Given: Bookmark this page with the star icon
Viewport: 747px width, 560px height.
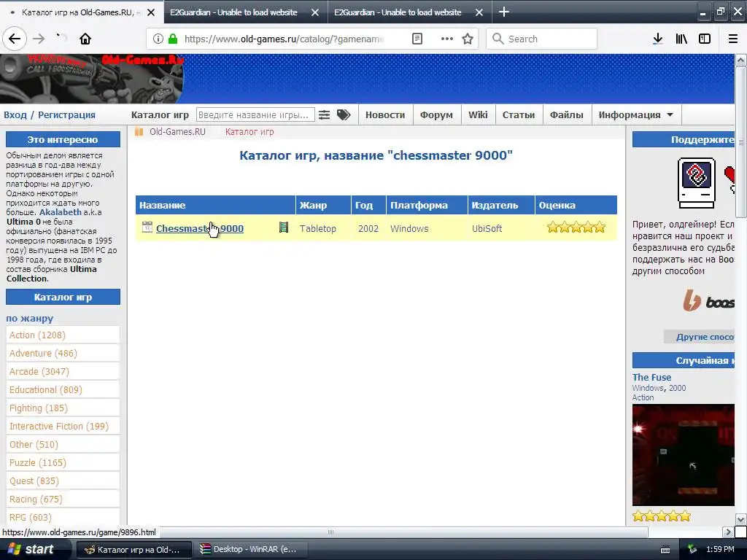Looking at the screenshot, I should 468,39.
